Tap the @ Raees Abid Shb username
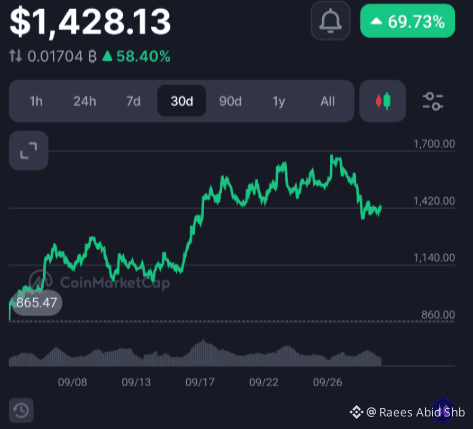This screenshot has height=429, width=473. [416, 412]
